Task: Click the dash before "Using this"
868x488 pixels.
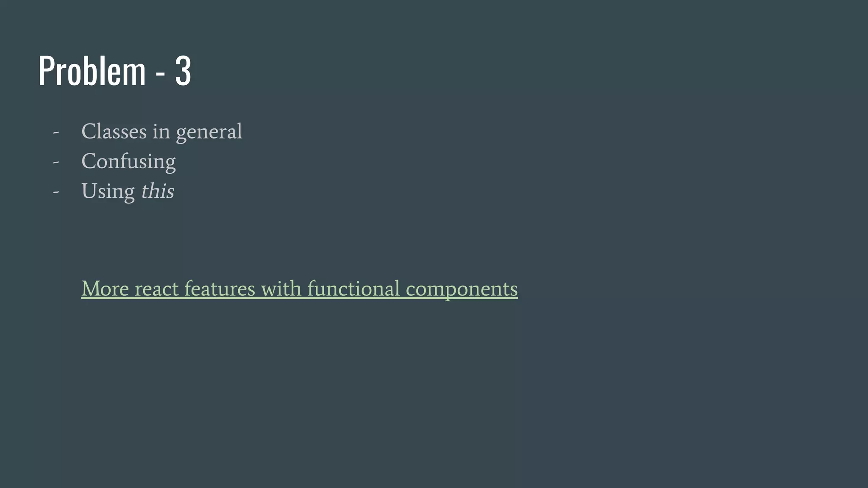Action: tap(56, 191)
